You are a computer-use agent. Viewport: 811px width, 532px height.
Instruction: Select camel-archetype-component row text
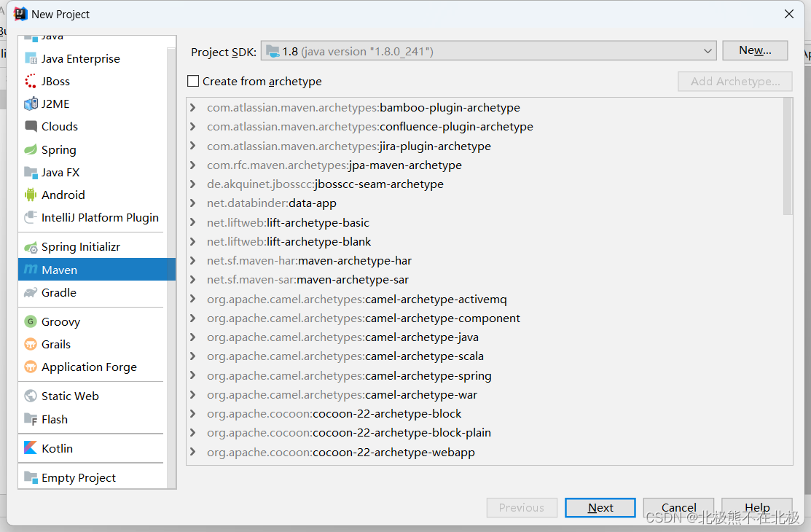pos(364,318)
